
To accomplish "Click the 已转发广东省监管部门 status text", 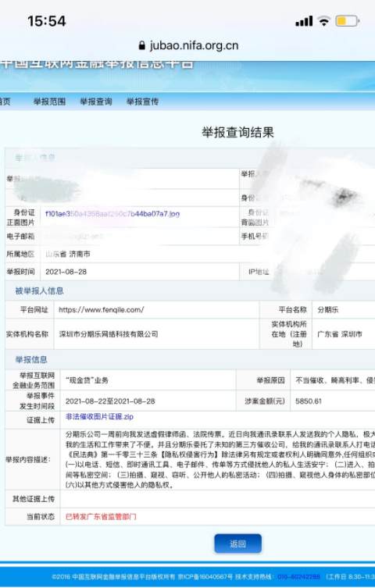I will 101,517.
